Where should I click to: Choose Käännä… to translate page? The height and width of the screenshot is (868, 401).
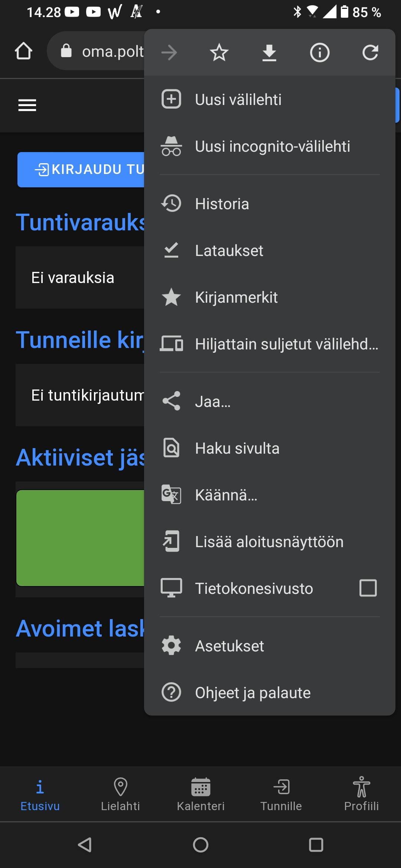pos(226,495)
